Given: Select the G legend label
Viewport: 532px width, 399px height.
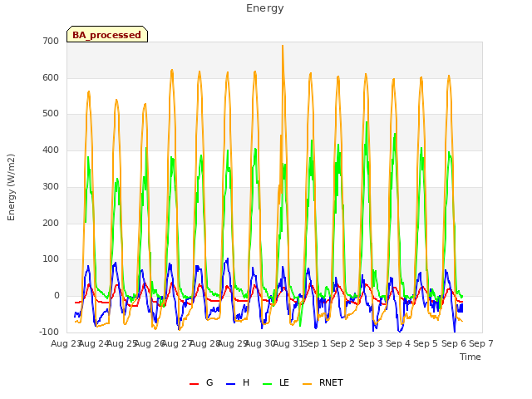Looking at the screenshot, I should pos(209,382).
